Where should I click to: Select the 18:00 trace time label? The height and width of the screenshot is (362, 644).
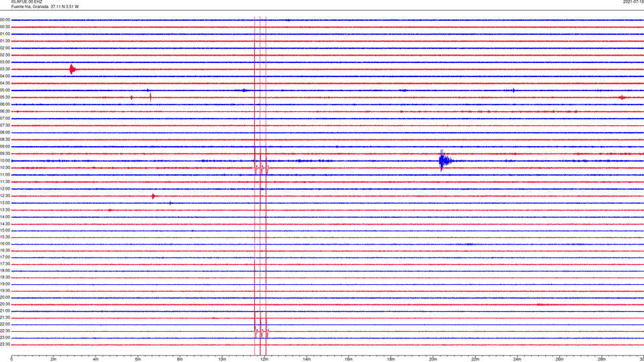[x=5, y=271]
